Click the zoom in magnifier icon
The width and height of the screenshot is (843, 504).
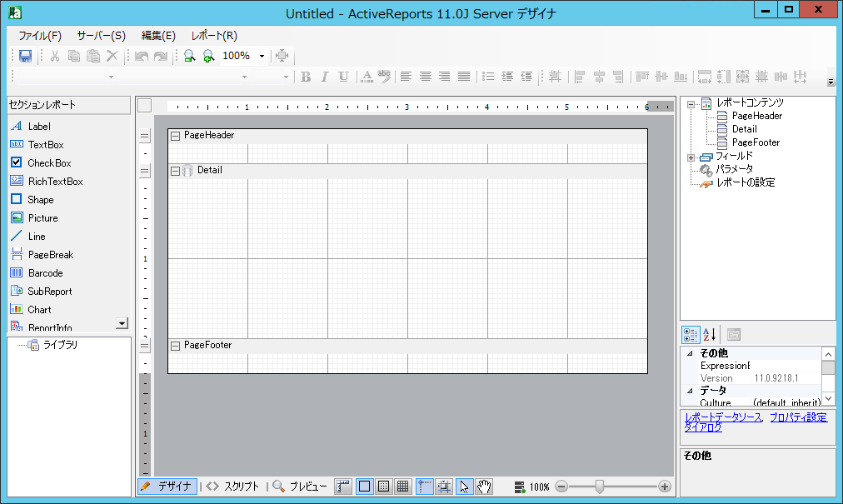(208, 56)
